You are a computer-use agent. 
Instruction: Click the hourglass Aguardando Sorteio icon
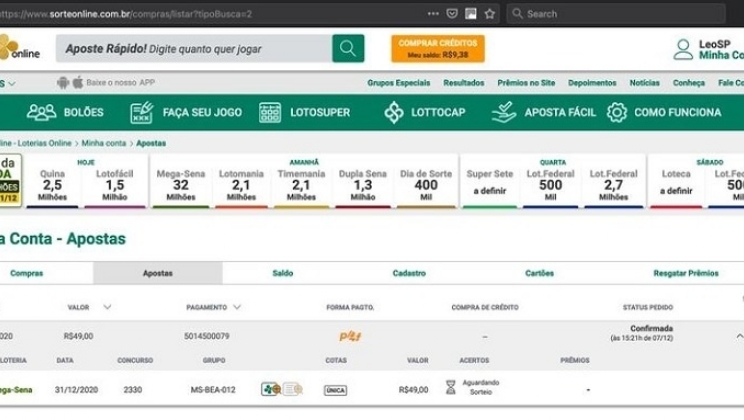pyautogui.click(x=450, y=387)
